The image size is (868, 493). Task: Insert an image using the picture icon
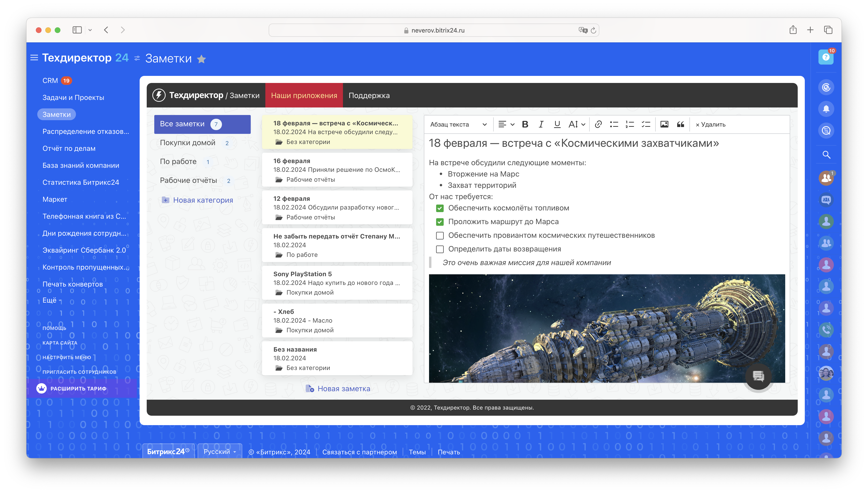pos(664,124)
